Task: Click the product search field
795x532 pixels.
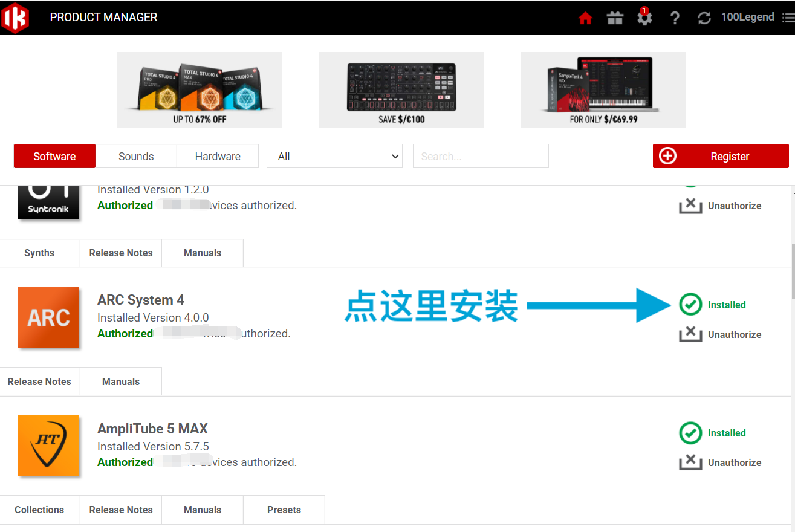Action: 481,156
